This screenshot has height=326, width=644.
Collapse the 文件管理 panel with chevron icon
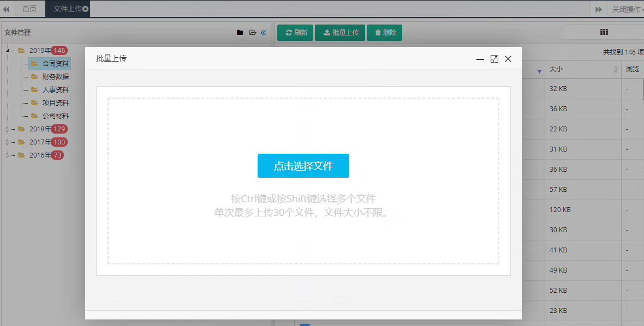[263, 33]
